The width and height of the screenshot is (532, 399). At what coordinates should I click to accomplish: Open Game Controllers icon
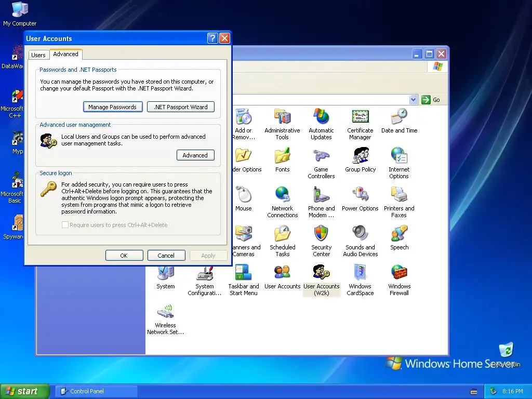click(321, 163)
